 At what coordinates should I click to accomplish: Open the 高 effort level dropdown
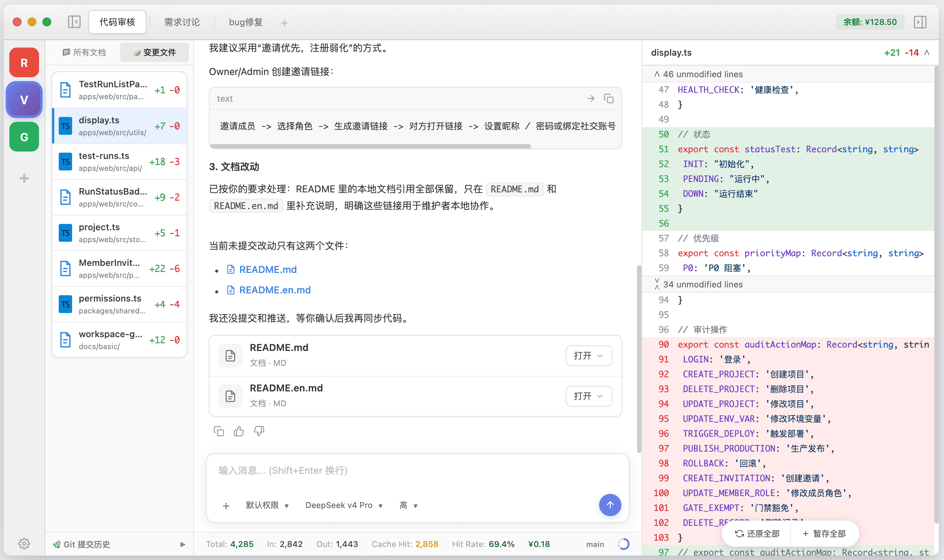[x=408, y=505]
